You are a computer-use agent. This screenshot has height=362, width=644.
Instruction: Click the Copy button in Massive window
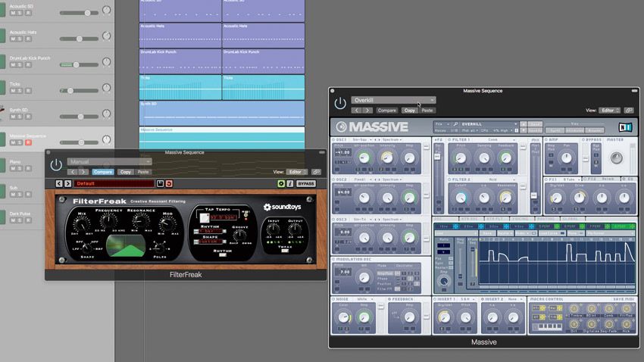click(409, 111)
